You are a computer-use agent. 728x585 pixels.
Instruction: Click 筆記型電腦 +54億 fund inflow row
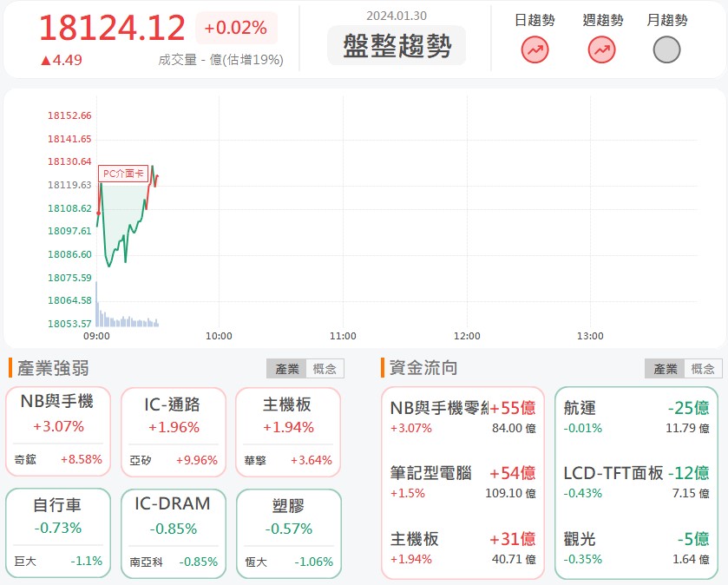[462, 483]
